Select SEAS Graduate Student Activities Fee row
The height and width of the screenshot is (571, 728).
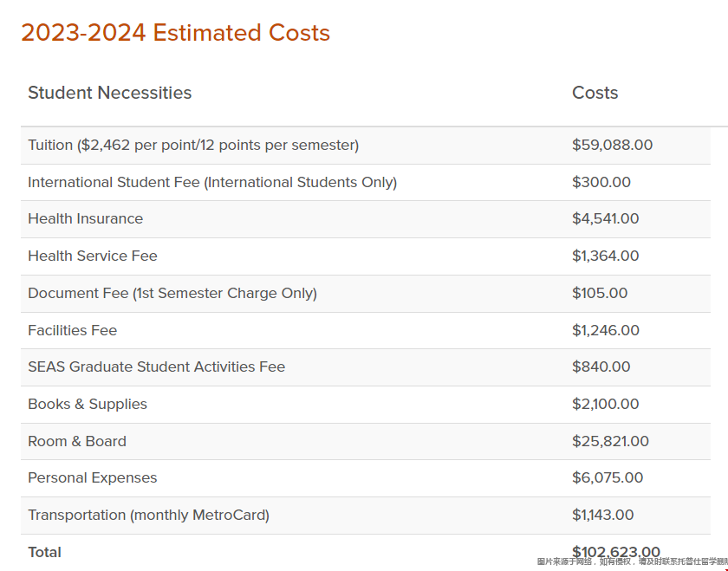click(x=366, y=367)
